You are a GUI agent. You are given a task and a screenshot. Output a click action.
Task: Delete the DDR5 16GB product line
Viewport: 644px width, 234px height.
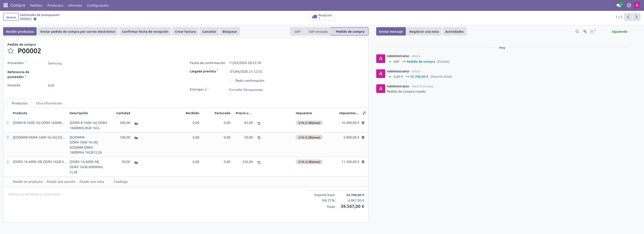(x=363, y=162)
